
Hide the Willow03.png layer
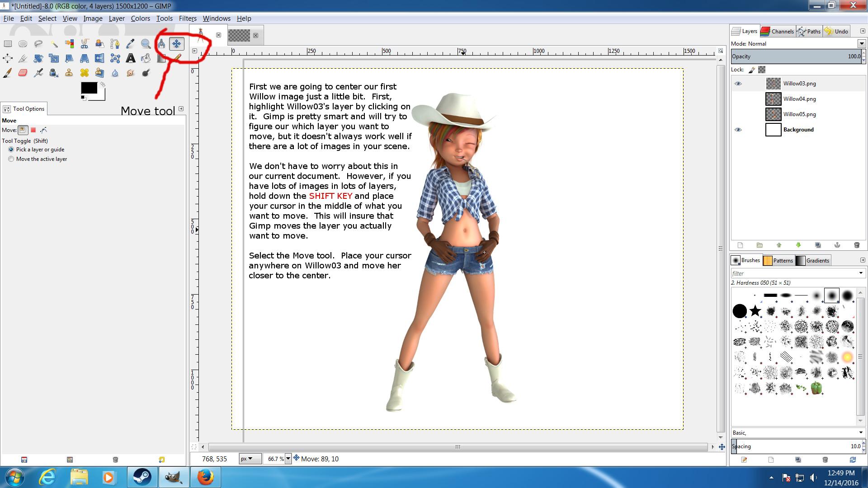click(x=738, y=84)
